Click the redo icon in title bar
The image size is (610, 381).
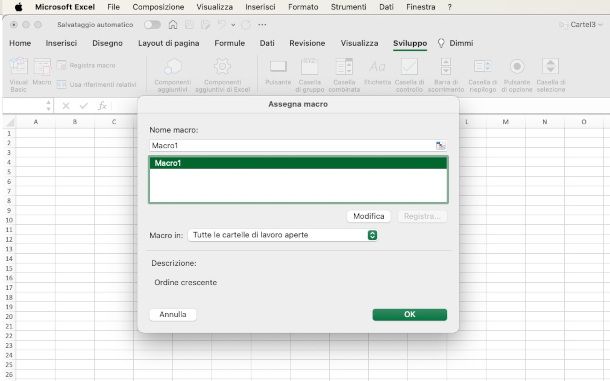[x=246, y=25]
